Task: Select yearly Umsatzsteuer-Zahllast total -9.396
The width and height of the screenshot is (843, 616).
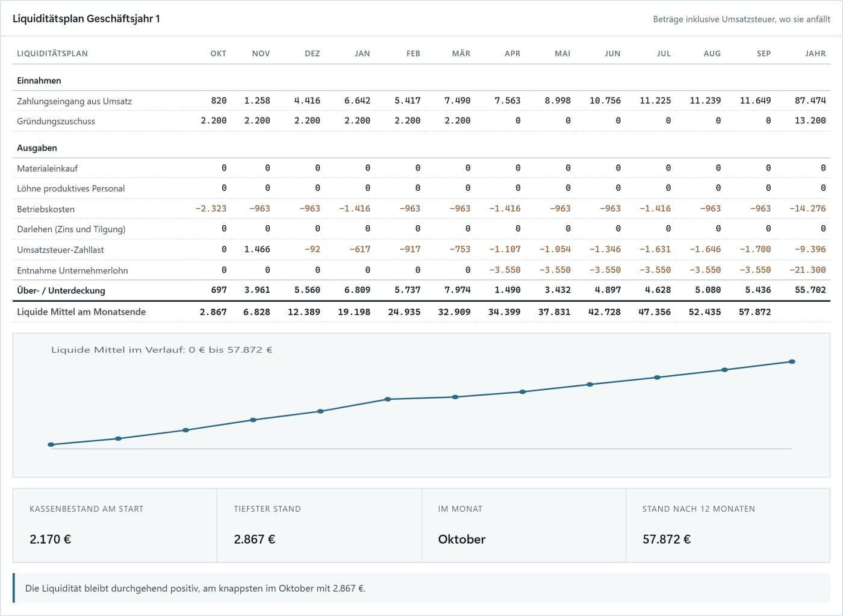Action: (x=810, y=249)
